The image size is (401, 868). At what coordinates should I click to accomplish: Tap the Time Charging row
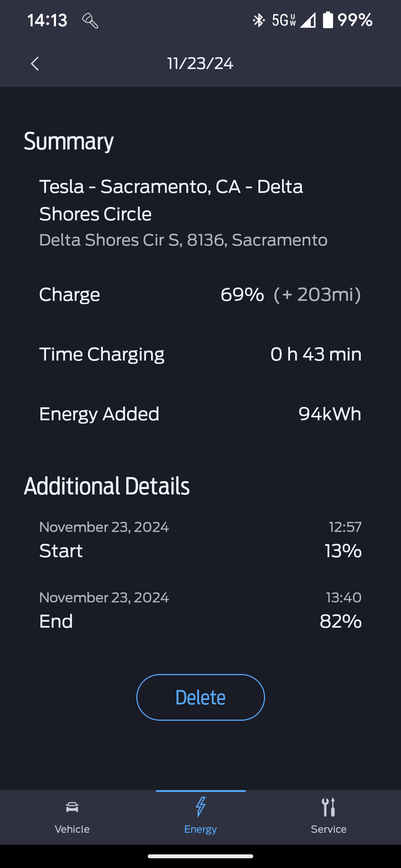(200, 354)
